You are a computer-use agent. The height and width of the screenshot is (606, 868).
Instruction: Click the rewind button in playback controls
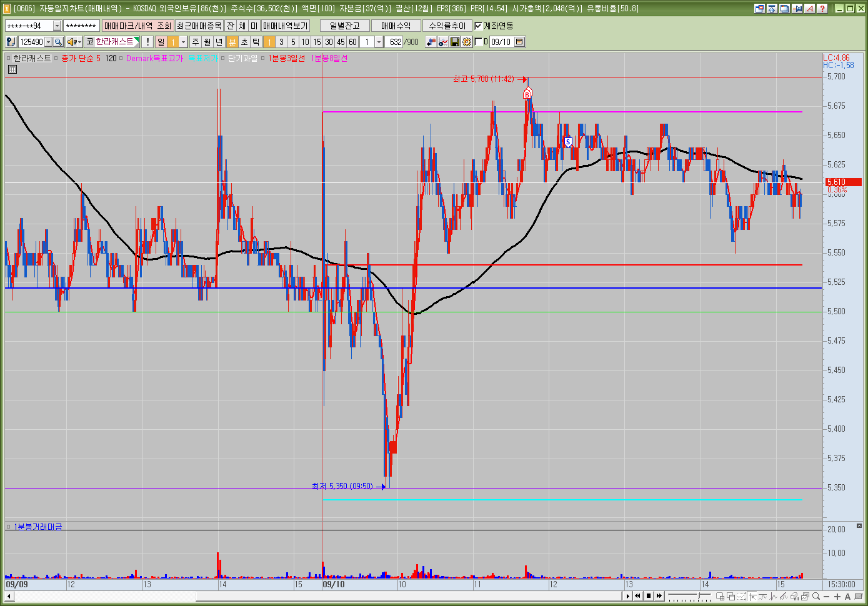tap(638, 596)
